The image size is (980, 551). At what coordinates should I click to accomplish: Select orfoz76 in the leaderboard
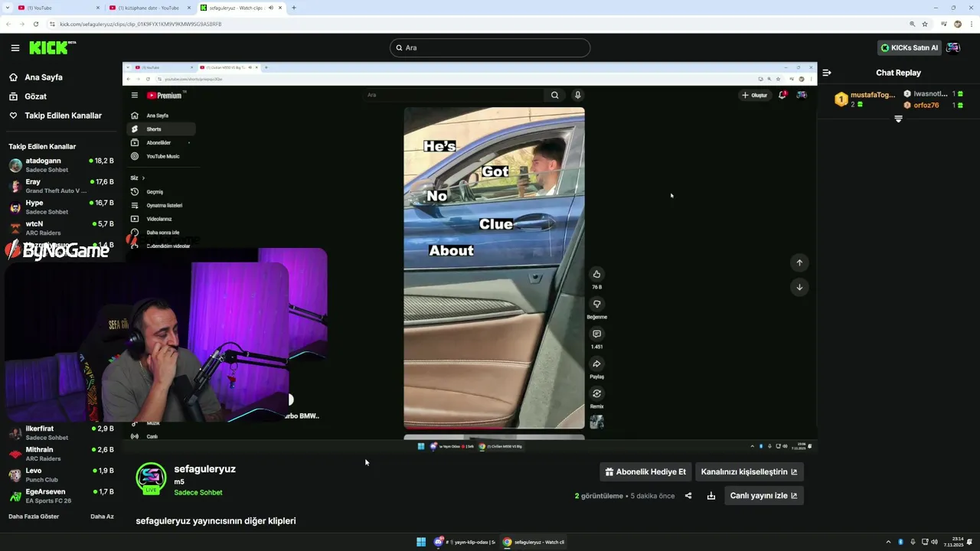click(926, 105)
